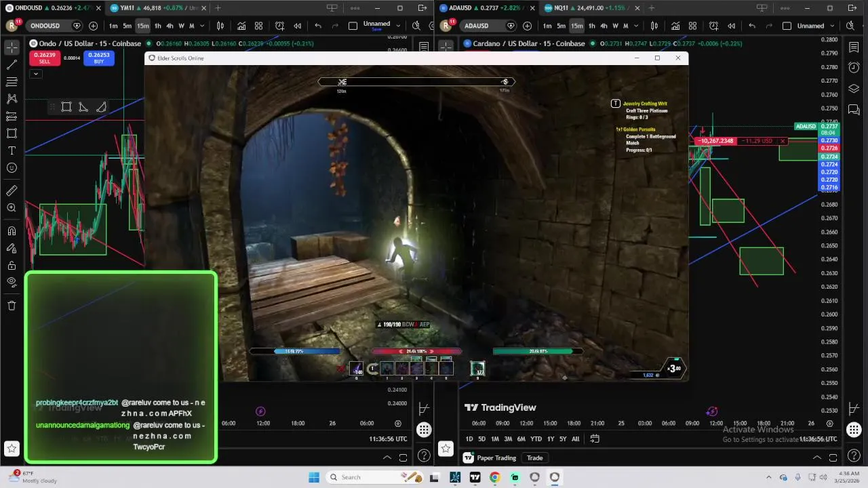This screenshot has width=868, height=488.
Task: Expand the timeframe dropdown in ADAUSD toolbar
Action: pyautogui.click(x=636, y=26)
